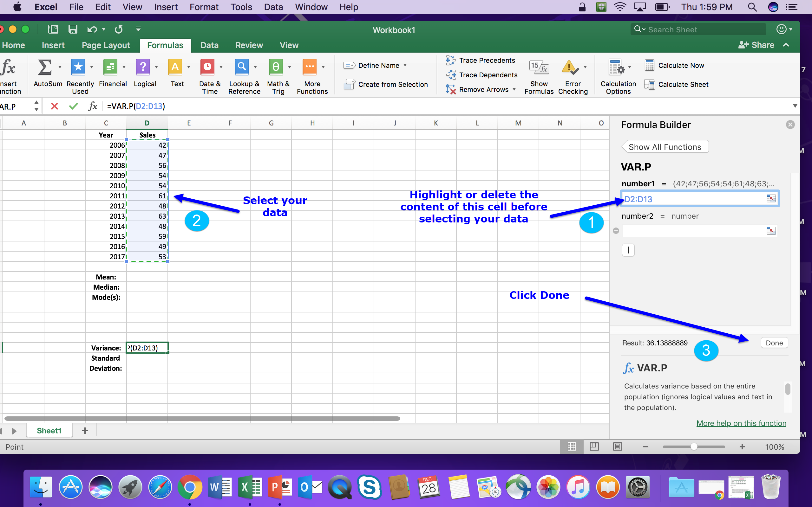Click the Calculate Now icon
812x507 pixels.
pos(649,65)
